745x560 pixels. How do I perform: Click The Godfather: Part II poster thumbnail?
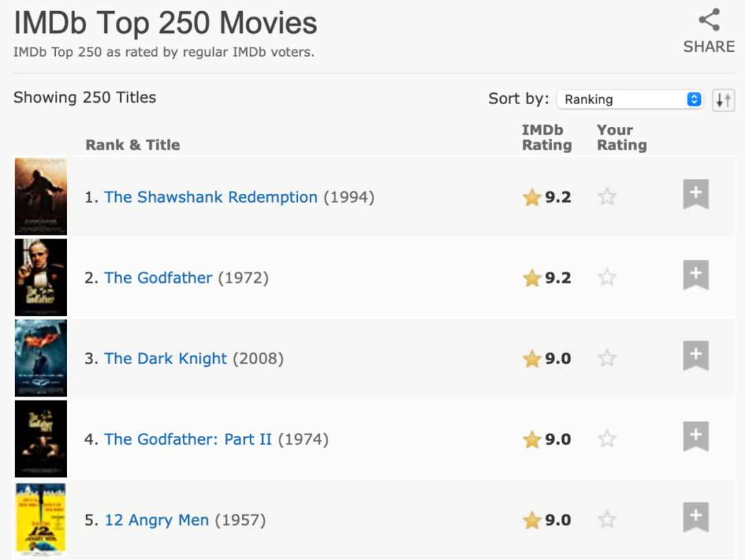(x=41, y=439)
